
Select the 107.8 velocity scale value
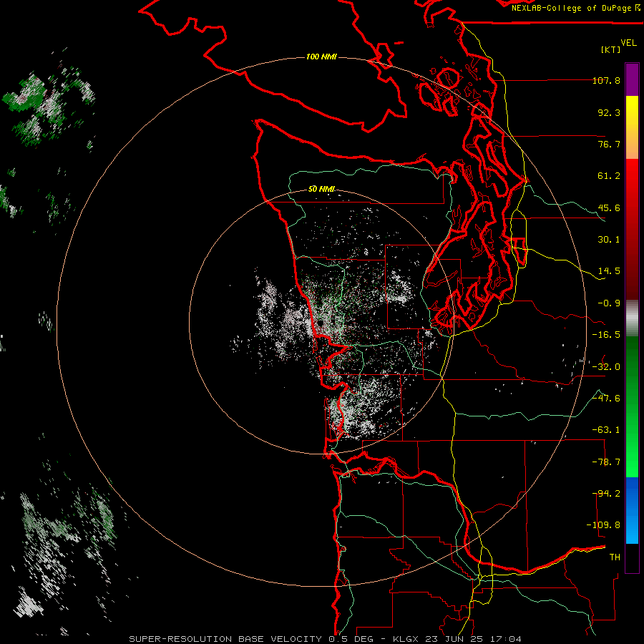(606, 80)
